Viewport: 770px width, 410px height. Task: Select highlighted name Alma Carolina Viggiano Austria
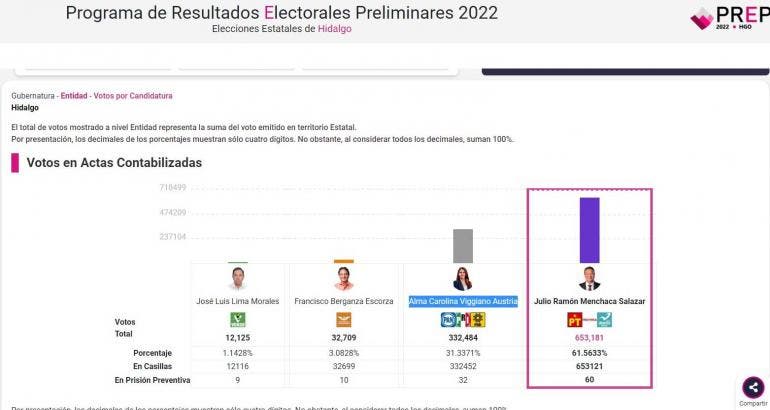(x=463, y=301)
